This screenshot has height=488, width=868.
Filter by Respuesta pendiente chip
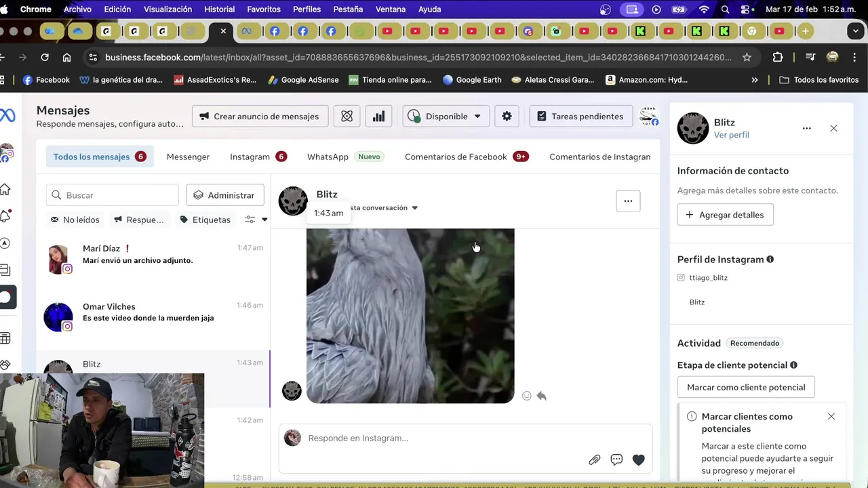point(139,220)
